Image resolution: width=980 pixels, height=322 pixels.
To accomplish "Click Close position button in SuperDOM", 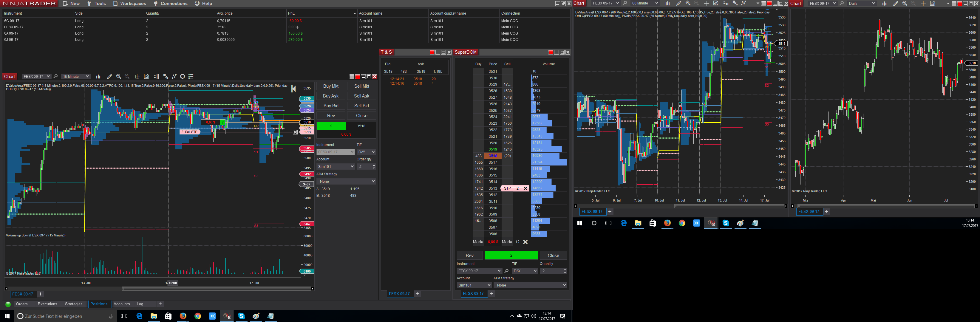I will point(554,256).
